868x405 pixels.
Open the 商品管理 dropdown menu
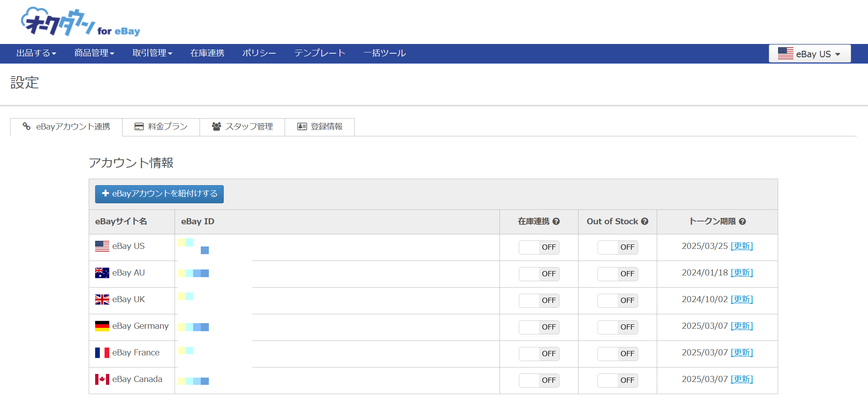click(94, 53)
